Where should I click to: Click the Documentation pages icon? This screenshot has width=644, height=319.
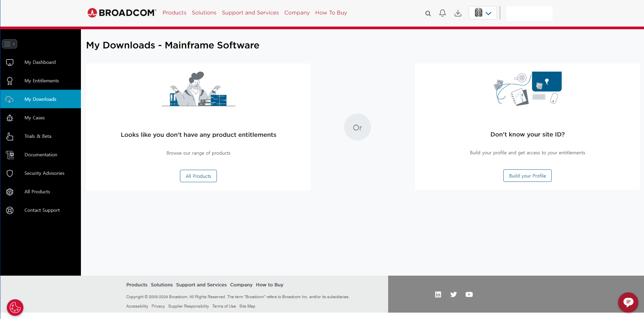point(10,155)
